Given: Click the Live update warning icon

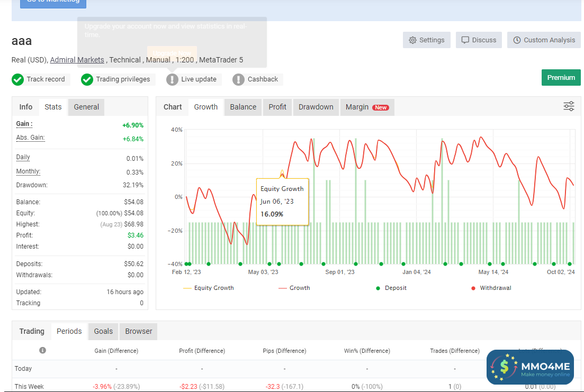Looking at the screenshot, I should point(172,79).
